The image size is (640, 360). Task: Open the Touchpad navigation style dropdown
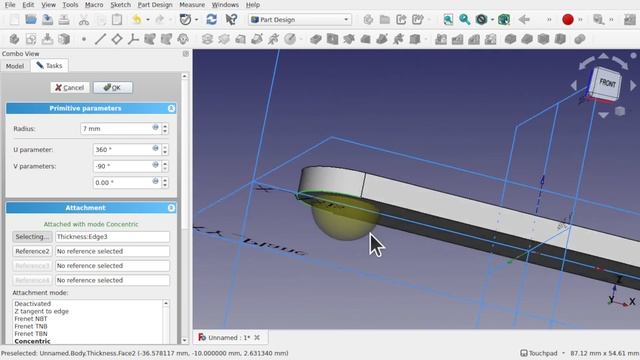542,353
